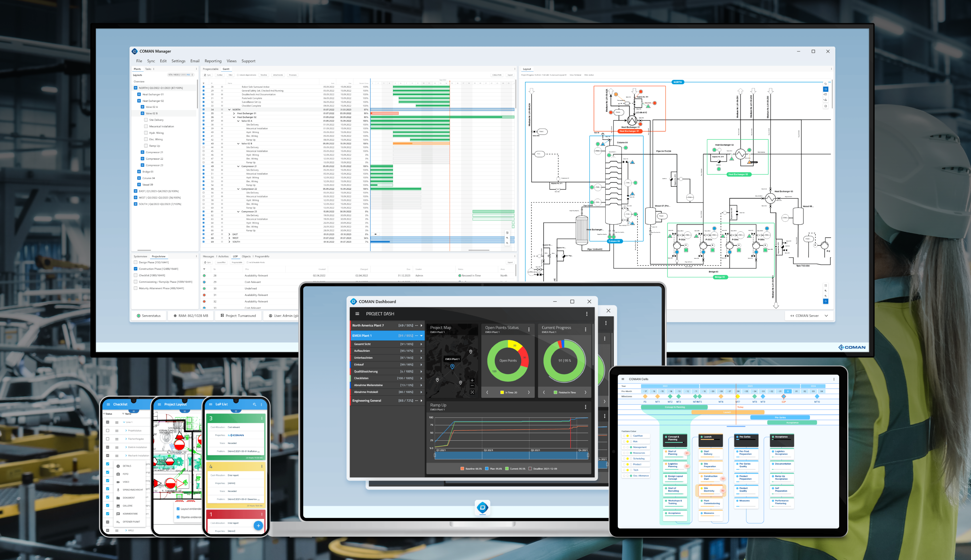The height and width of the screenshot is (560, 971).
Task: Click the Export button in Gantt toolbar
Action: 510,75
